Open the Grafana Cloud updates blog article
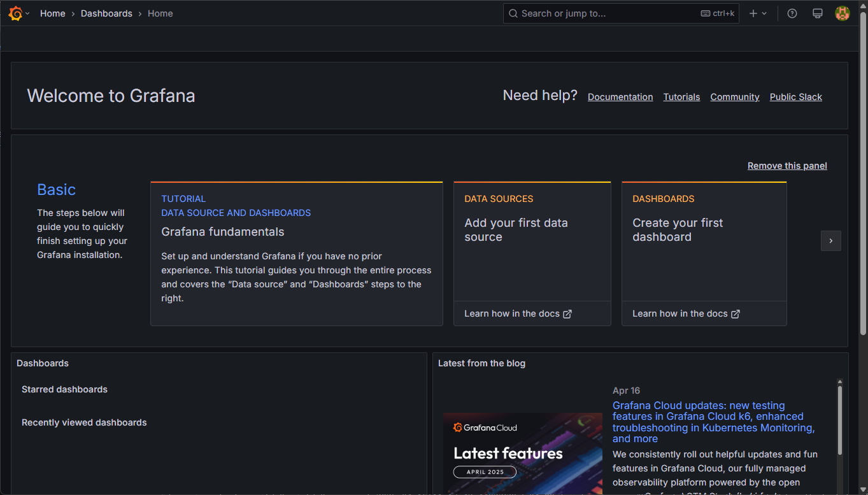 pos(713,422)
